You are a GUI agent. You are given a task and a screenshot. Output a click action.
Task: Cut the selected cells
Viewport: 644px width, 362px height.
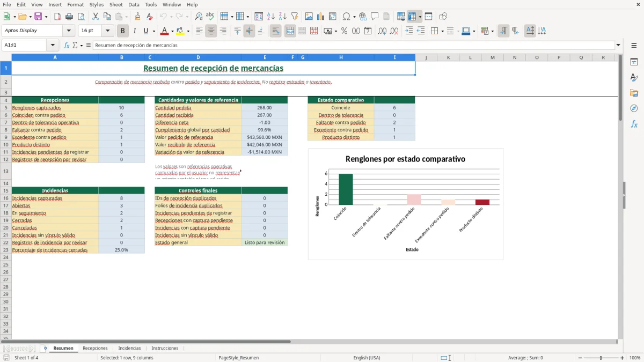[96, 17]
